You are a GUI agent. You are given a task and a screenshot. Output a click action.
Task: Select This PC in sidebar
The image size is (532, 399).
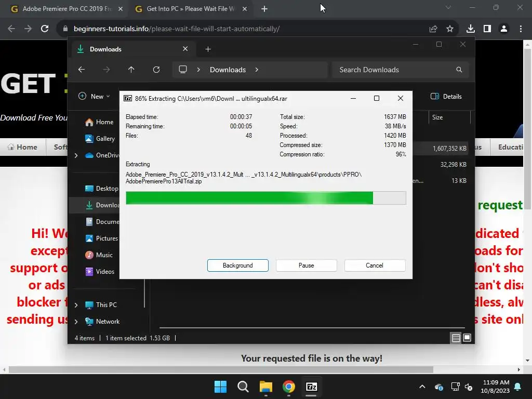[x=101, y=304]
